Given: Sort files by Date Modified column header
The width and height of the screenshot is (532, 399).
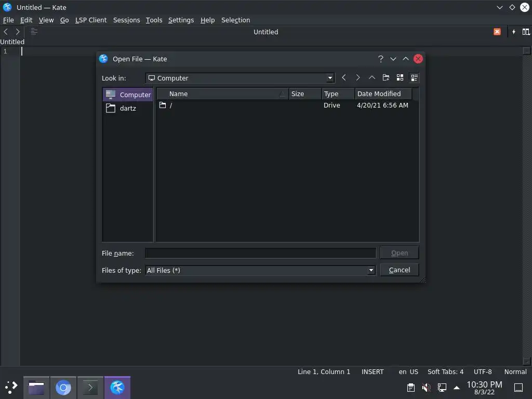Looking at the screenshot, I should (383, 94).
